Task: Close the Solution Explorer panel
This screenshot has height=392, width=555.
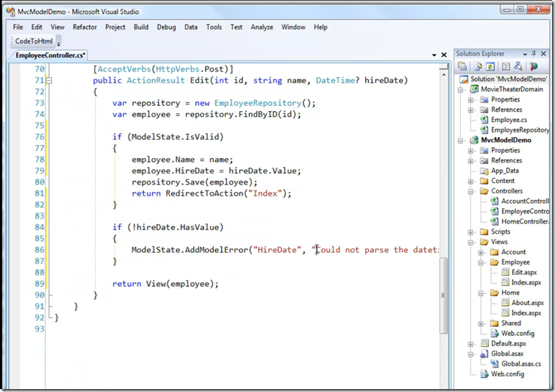Action: [x=544, y=54]
